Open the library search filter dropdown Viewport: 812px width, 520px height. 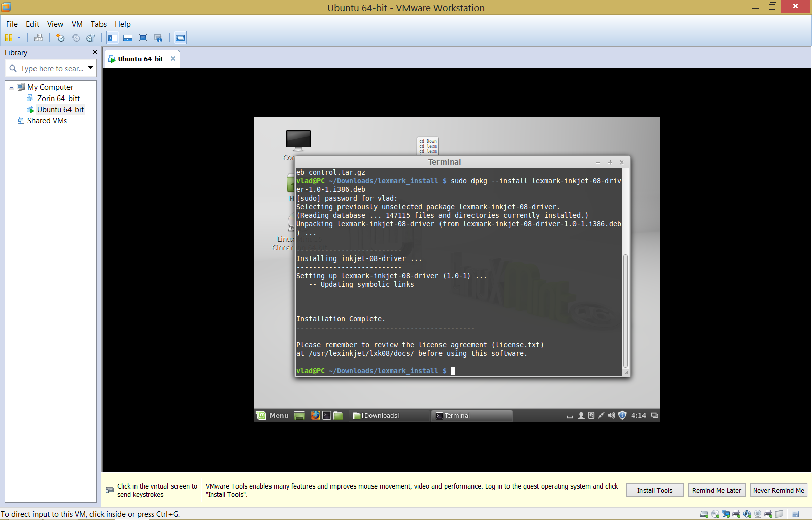coord(91,68)
